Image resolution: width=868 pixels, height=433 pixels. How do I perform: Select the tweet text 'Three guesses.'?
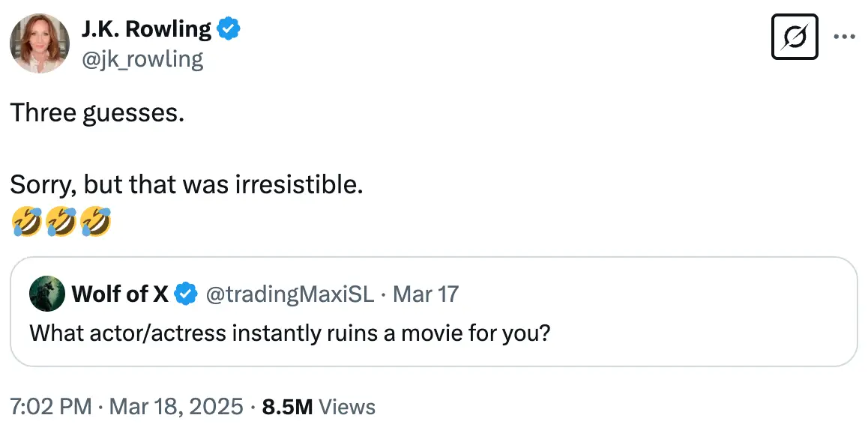[97, 112]
